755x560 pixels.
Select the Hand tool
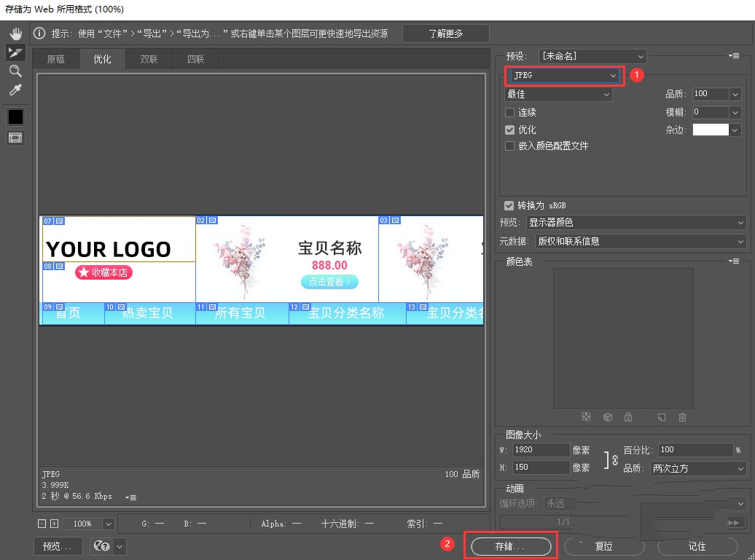click(15, 33)
